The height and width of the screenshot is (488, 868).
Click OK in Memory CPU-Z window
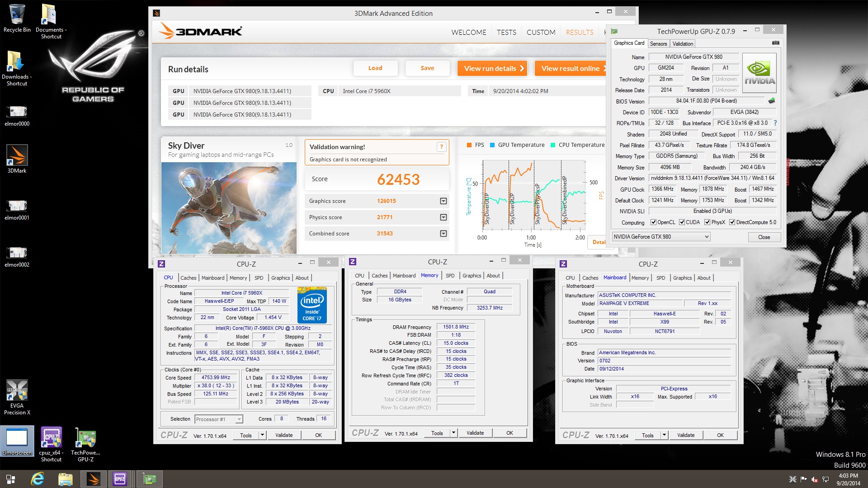point(509,433)
